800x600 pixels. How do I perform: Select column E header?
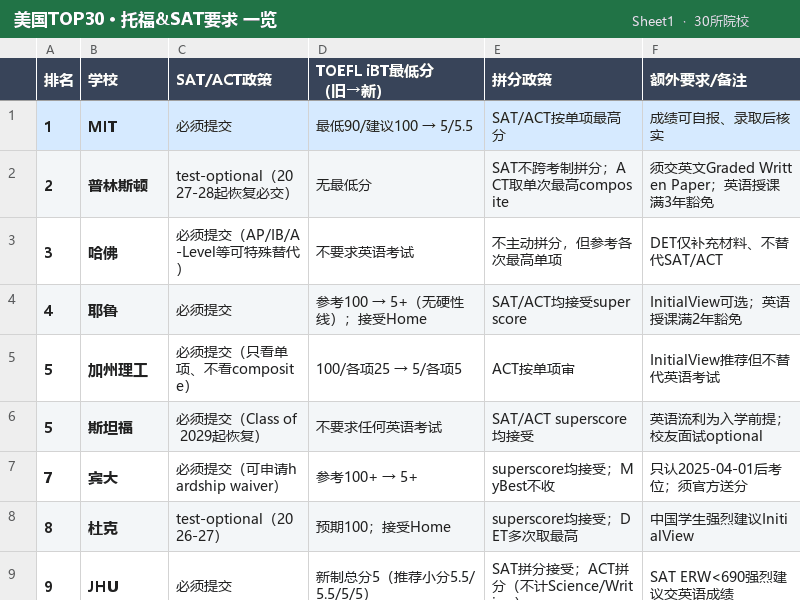(x=563, y=49)
